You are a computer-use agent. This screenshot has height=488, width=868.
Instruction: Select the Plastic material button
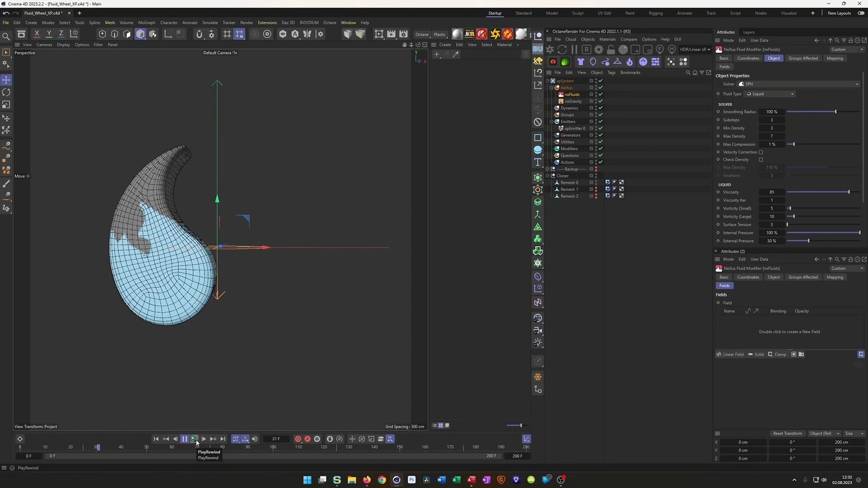pyautogui.click(x=440, y=34)
